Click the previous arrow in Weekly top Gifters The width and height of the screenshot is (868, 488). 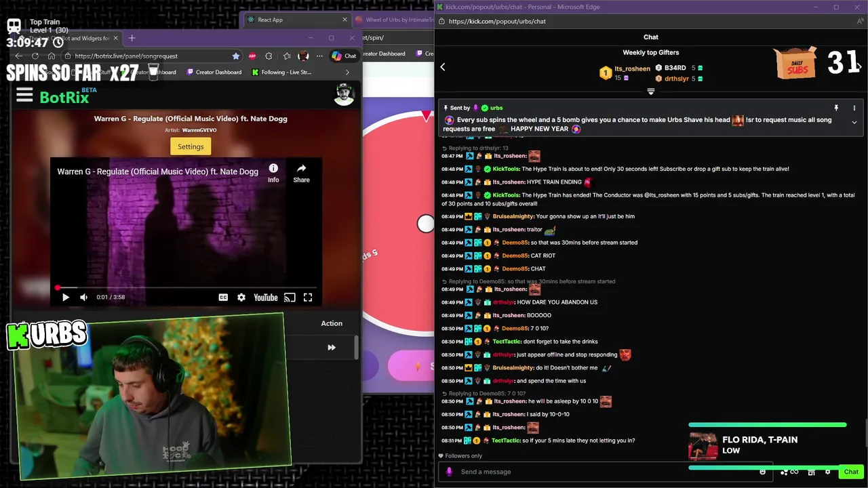(x=443, y=67)
